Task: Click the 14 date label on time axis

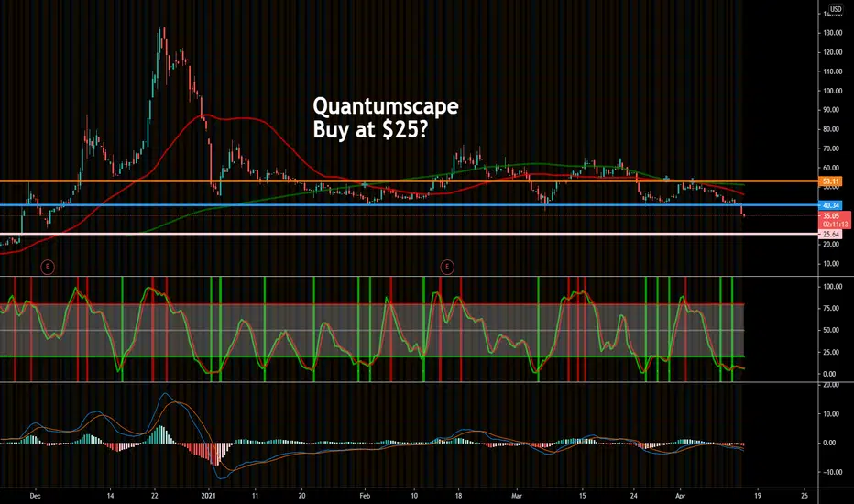Action: point(110,496)
